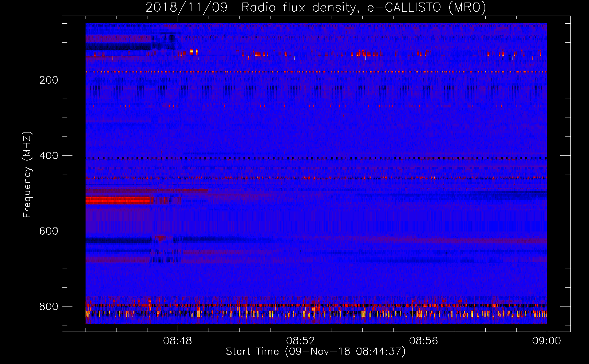Click the 'Frequency (MHZ)' y-axis label

click(x=27, y=175)
